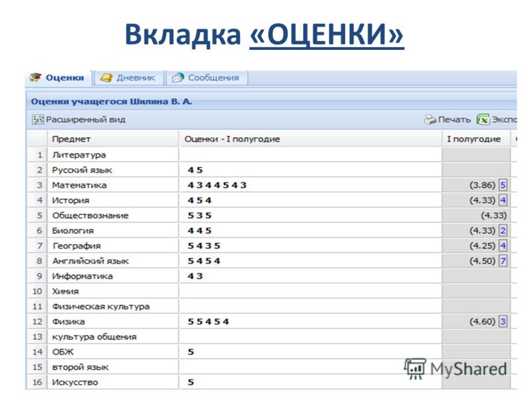Select the Химия subject name
The height and width of the screenshot is (399, 532).
point(65,291)
